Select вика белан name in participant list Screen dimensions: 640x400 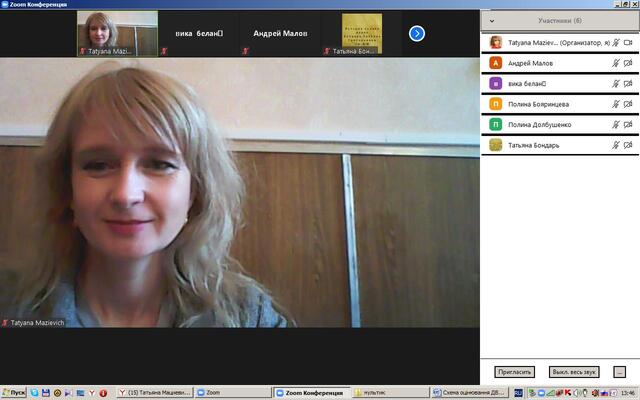tap(527, 84)
